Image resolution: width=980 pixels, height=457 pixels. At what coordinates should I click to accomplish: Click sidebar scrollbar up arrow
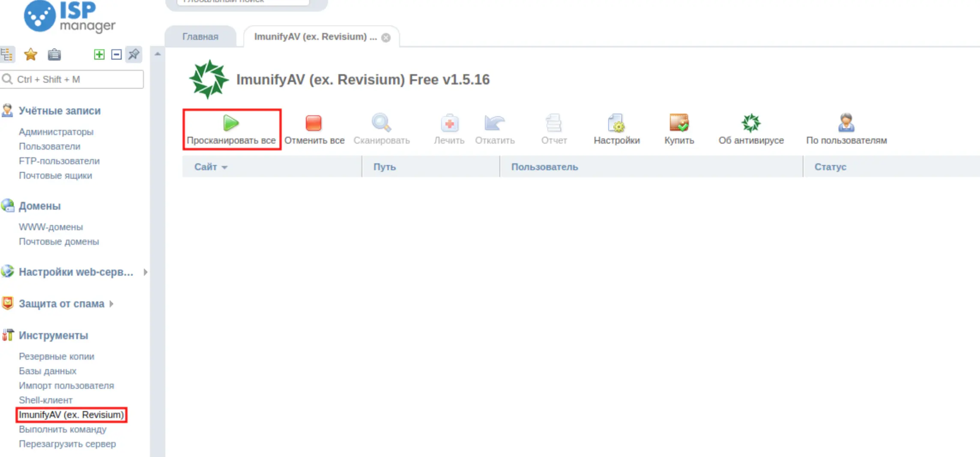pyautogui.click(x=158, y=54)
